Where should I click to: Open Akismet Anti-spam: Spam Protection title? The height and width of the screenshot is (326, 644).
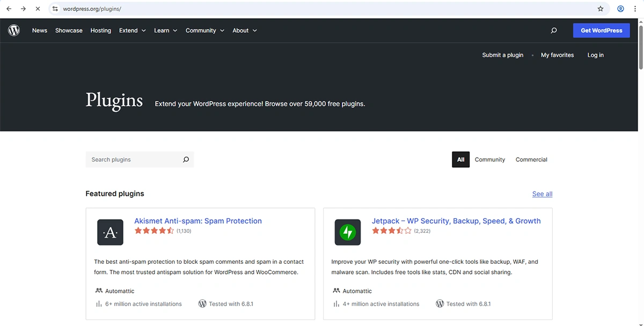pyautogui.click(x=198, y=221)
